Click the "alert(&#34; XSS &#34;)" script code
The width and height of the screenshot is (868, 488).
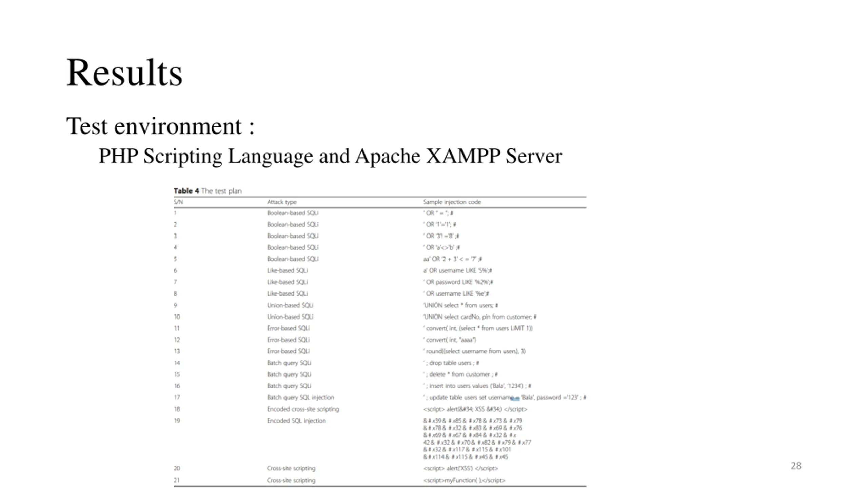pos(475,409)
